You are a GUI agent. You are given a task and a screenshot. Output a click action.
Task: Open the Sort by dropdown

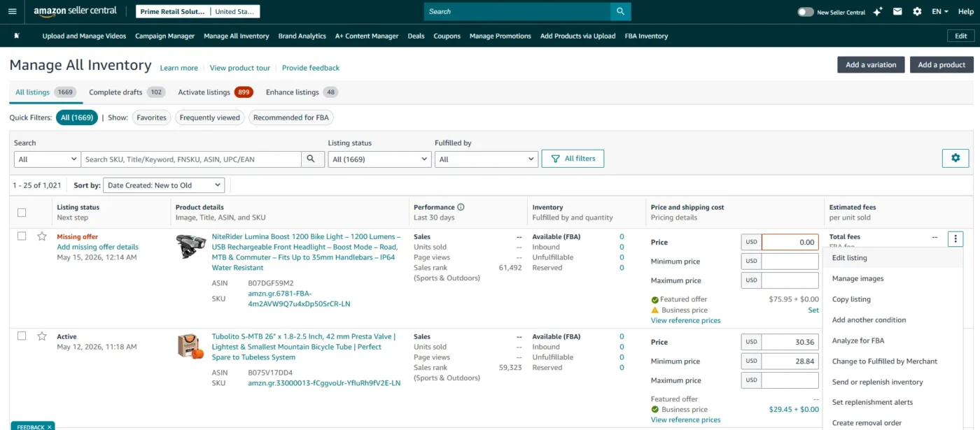(164, 185)
